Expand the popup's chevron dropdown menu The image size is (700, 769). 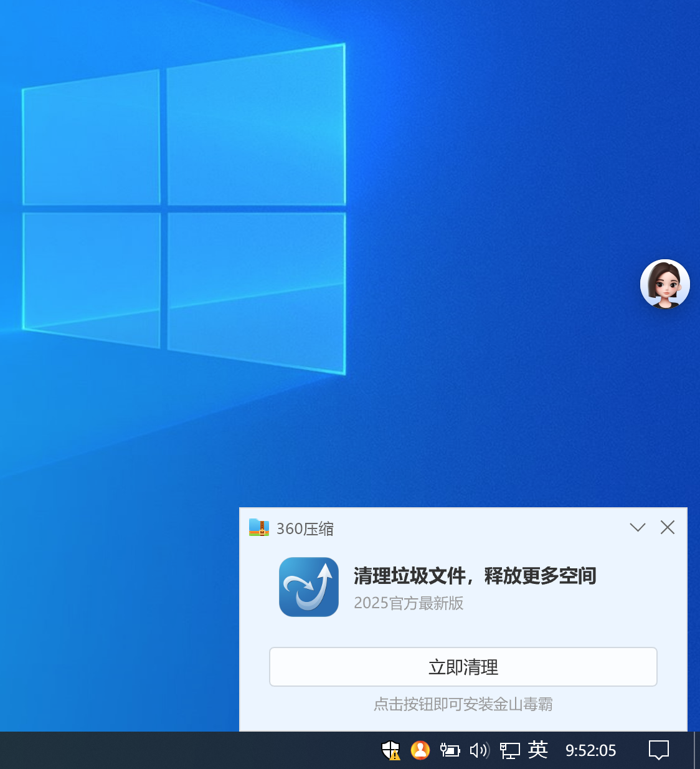tap(637, 528)
